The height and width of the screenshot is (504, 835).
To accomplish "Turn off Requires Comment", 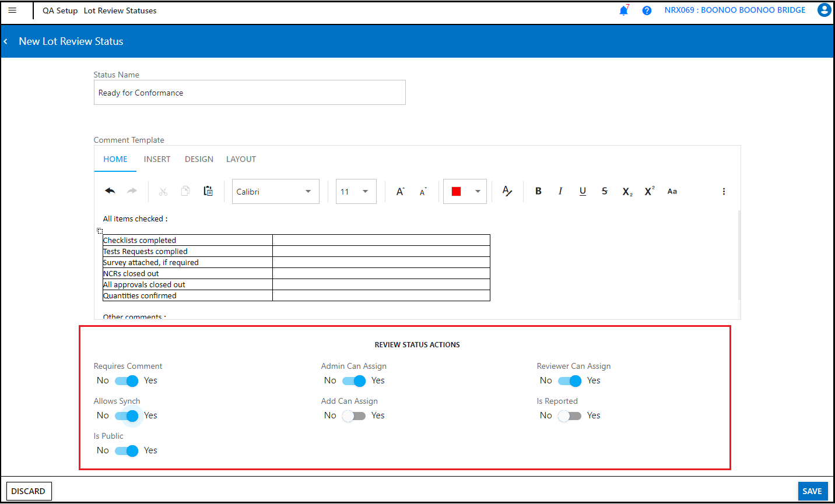I will click(x=126, y=380).
